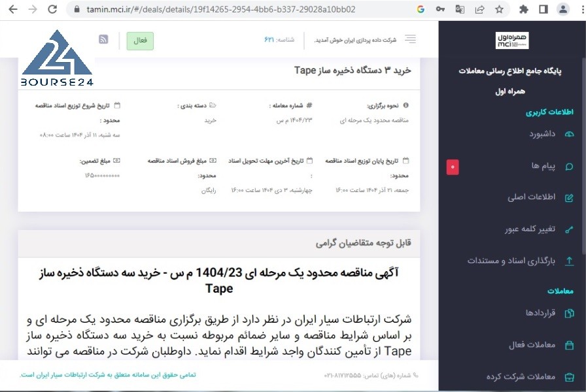The image size is (586, 392).
Task: Click the hash icon beside شماره معامله
Action: tap(309, 105)
